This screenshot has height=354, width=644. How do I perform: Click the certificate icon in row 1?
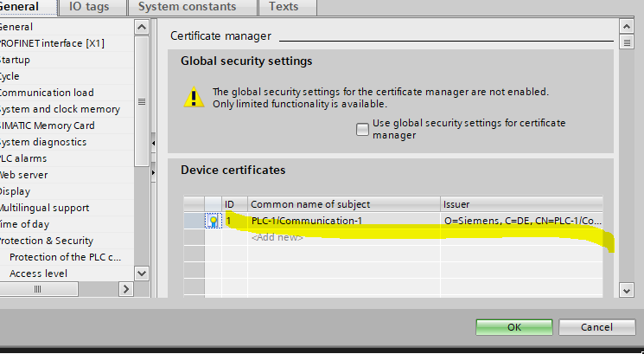point(213,221)
